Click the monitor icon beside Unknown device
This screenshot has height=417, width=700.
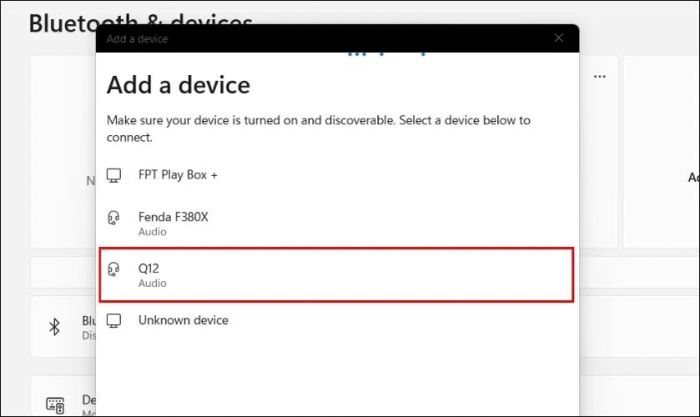[115, 321]
